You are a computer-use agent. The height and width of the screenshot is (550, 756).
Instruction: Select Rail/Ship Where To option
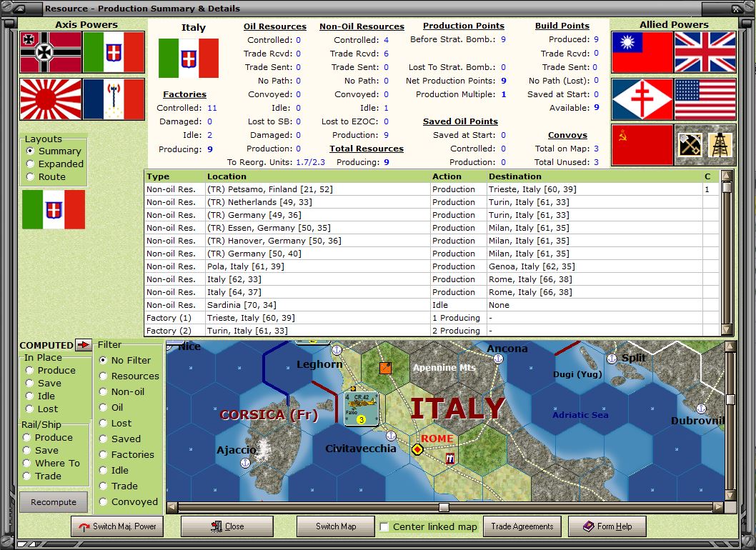click(x=51, y=464)
